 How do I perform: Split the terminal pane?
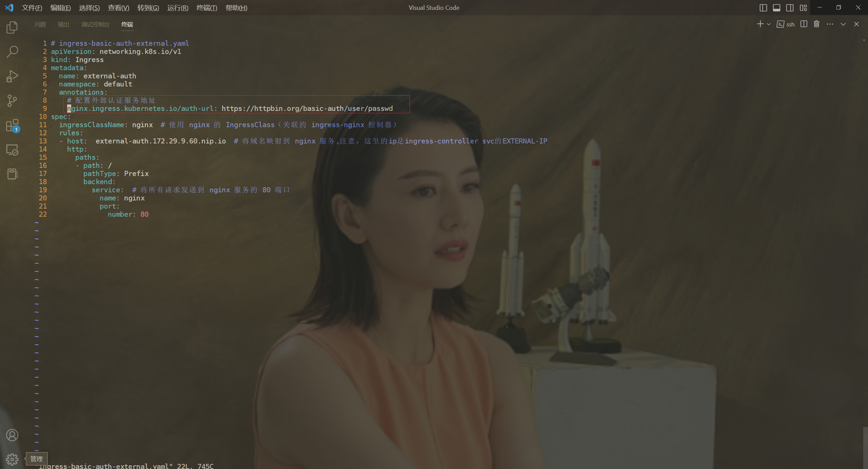click(x=804, y=24)
